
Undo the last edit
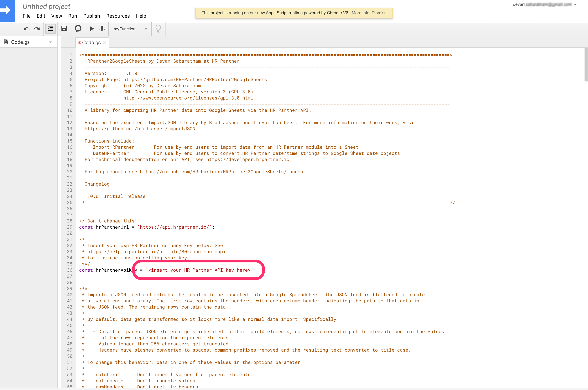27,29
